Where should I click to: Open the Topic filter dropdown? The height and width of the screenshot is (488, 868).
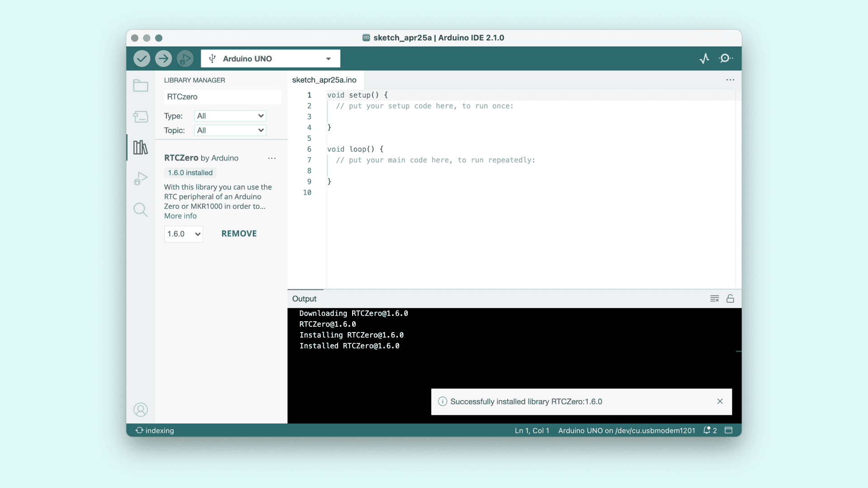[x=230, y=131]
